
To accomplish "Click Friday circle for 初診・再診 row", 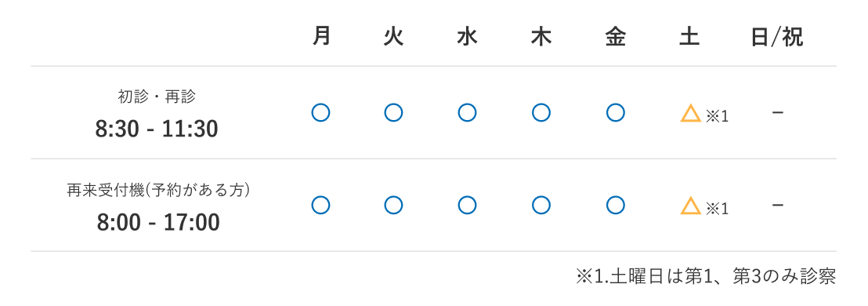I will click(x=616, y=112).
